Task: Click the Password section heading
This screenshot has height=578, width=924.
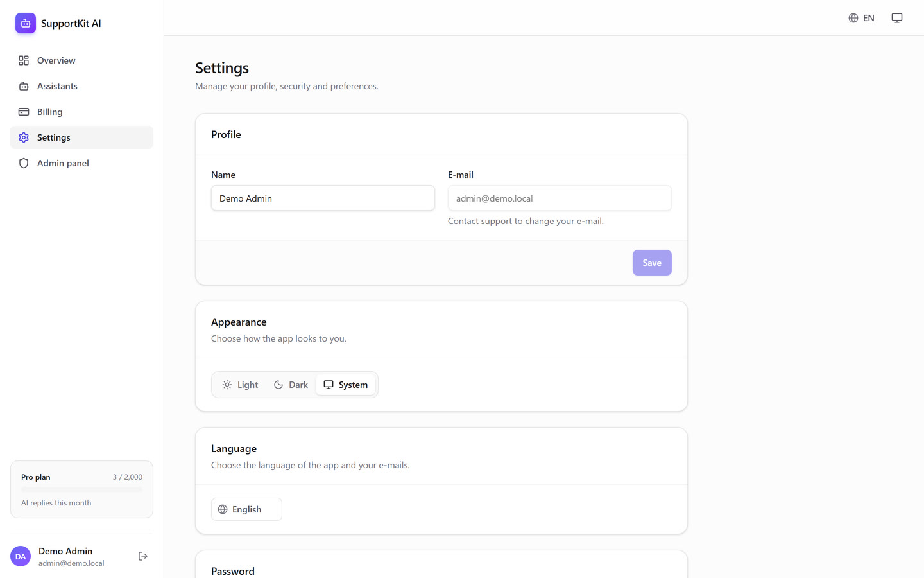Action: 233,571
